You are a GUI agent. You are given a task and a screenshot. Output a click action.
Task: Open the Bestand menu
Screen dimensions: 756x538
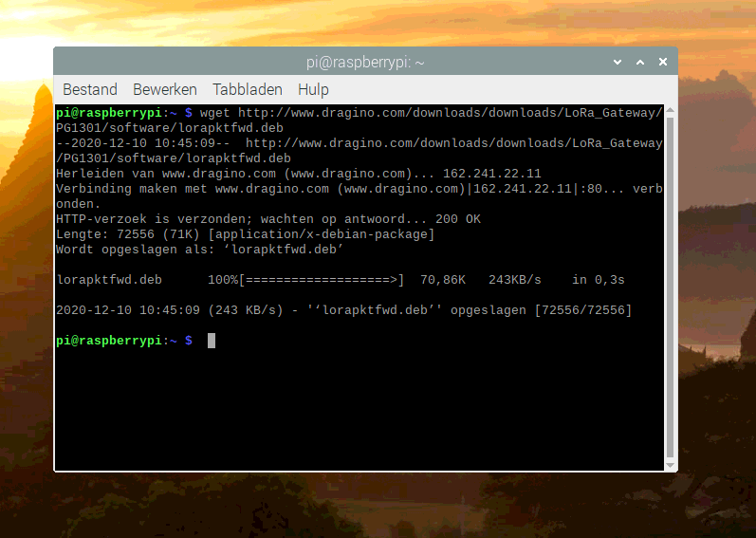90,89
